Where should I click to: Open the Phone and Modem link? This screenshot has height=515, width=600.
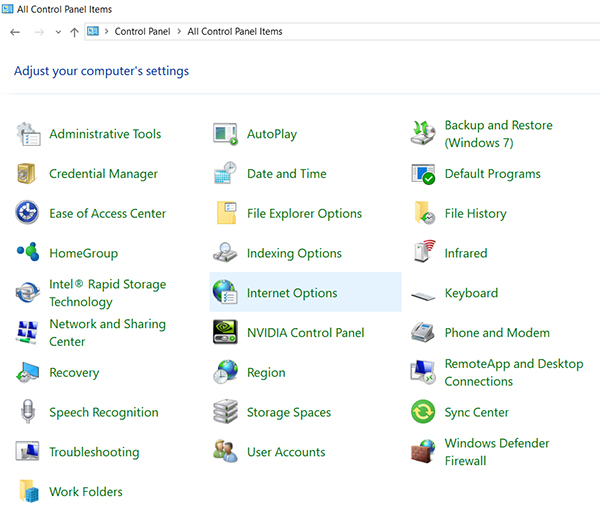pos(497,333)
